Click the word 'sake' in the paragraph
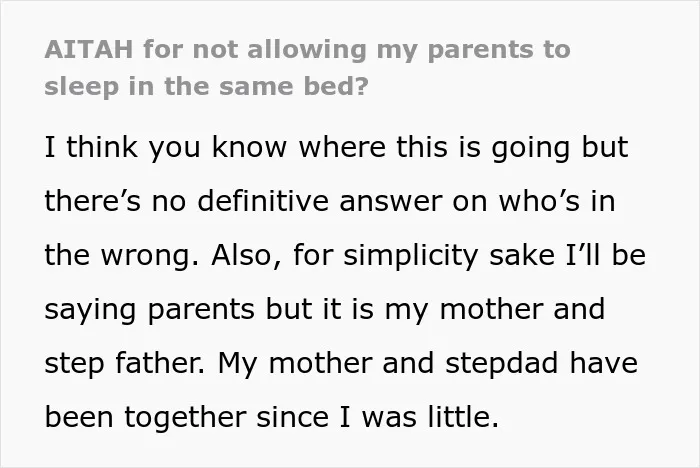The image size is (700, 468). tap(522, 255)
